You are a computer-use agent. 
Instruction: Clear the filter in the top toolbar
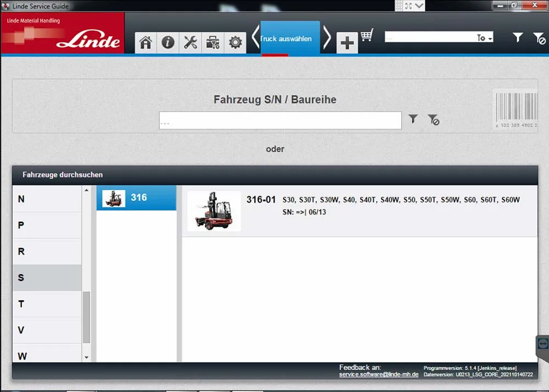pyautogui.click(x=539, y=38)
